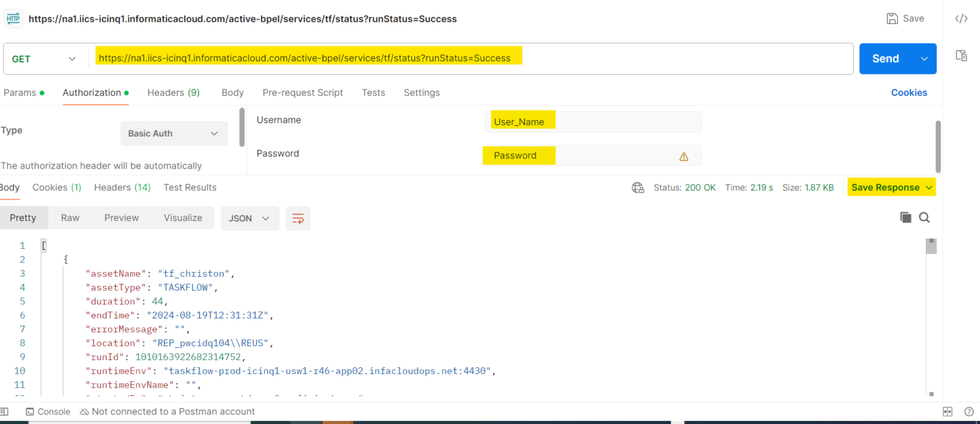The height and width of the screenshot is (424, 980).
Task: Click inside the request URL field
Action: tap(383, 58)
